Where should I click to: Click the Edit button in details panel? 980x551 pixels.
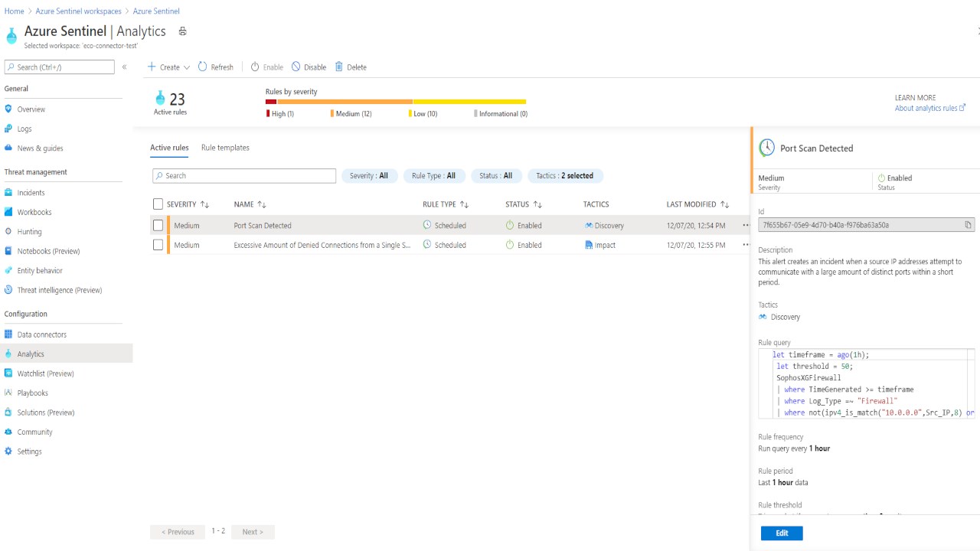[782, 533]
